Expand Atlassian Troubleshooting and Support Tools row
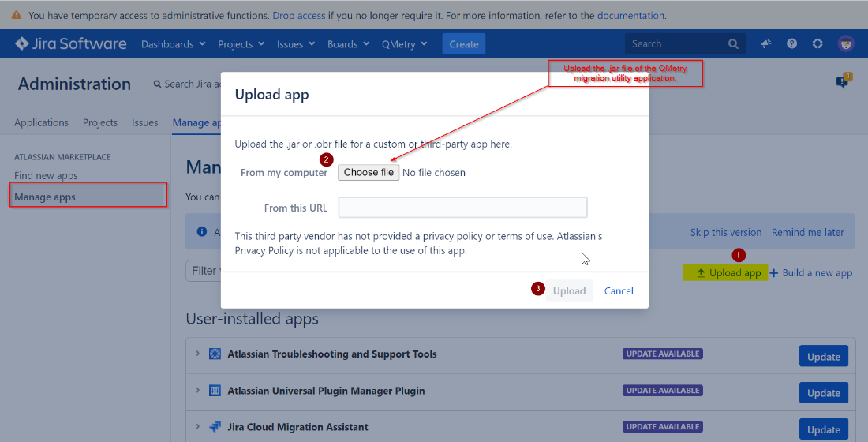Screen dimensions: 868x442 (x=197, y=354)
